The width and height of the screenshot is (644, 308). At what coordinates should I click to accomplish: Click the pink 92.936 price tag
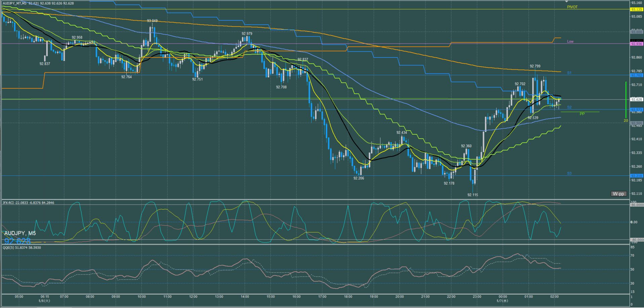point(637,44)
